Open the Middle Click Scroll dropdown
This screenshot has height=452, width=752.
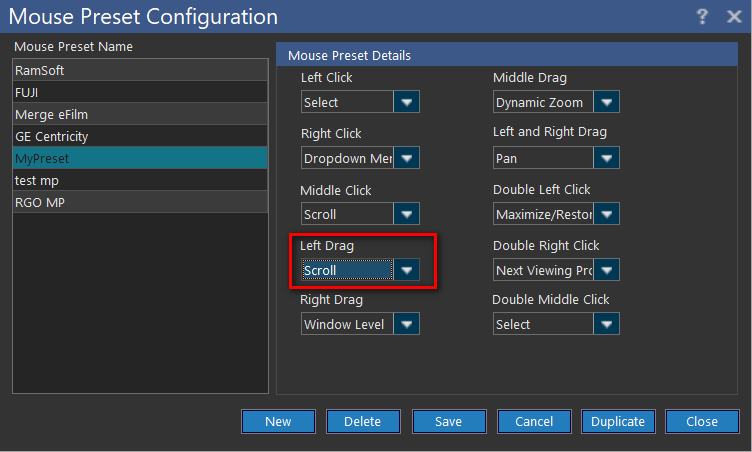(406, 214)
